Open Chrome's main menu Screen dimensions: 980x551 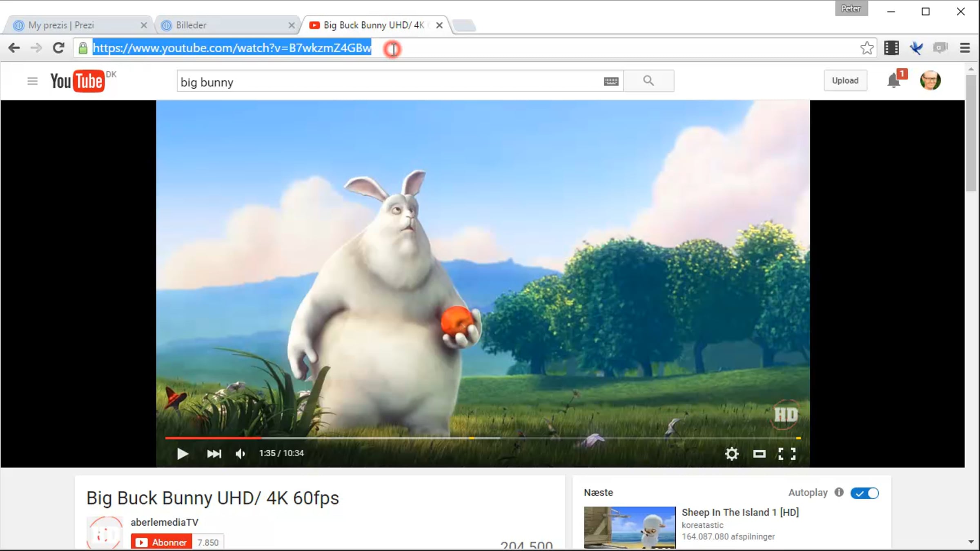coord(964,48)
